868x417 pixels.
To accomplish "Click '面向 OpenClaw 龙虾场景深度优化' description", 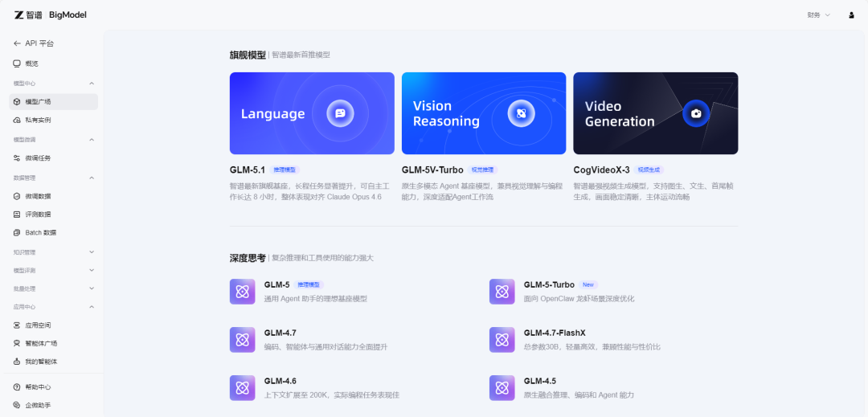I will point(579,299).
